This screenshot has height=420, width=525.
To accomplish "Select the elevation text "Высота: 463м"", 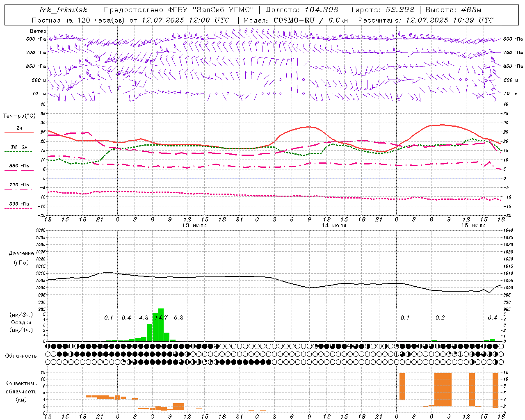I will click(453, 10).
